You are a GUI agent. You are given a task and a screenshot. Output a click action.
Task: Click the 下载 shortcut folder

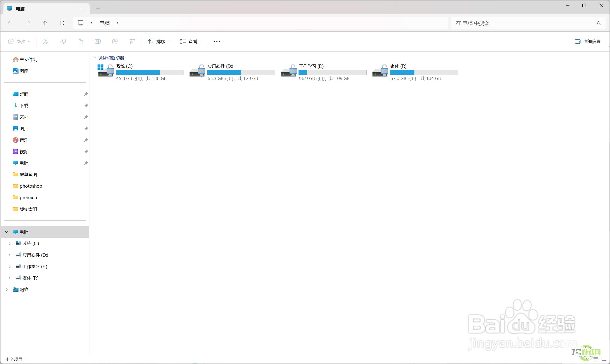point(24,105)
